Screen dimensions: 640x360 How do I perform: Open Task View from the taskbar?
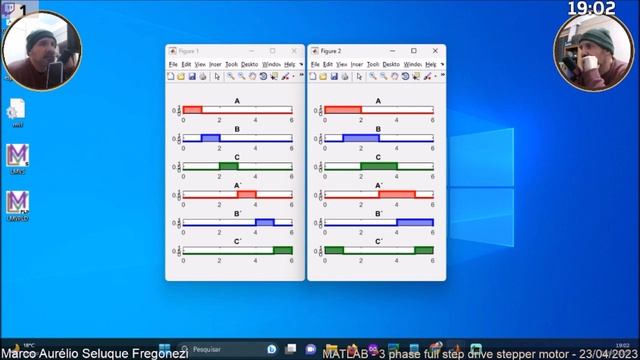pos(291,349)
